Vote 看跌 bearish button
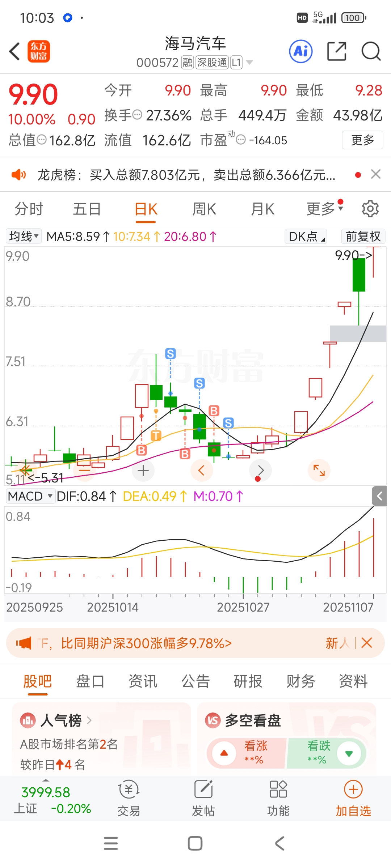391x868 pixels. pyautogui.click(x=327, y=753)
